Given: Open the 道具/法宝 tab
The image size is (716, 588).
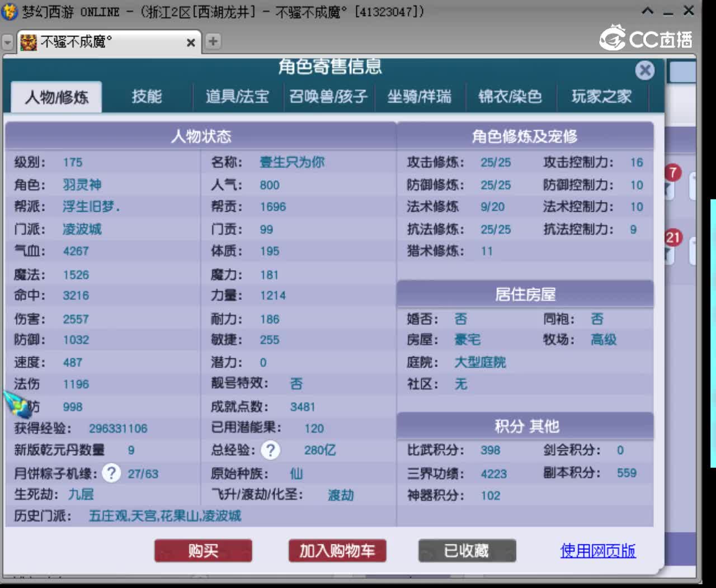Looking at the screenshot, I should click(237, 97).
